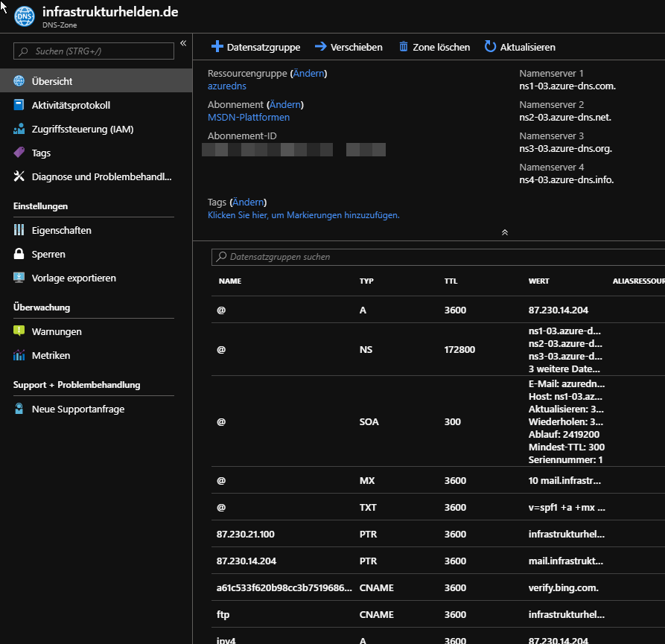Click the magnifier in sidebar search
The image size is (665, 644).
click(24, 51)
